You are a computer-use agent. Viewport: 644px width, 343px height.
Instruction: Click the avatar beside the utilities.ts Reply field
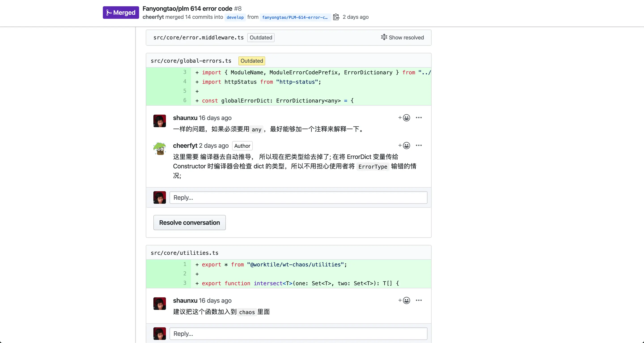[159, 334]
